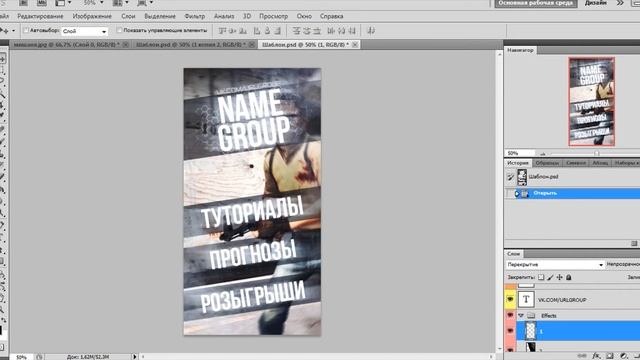Click the Navigator preview thumbnail
The image size is (640, 360).
tap(591, 102)
